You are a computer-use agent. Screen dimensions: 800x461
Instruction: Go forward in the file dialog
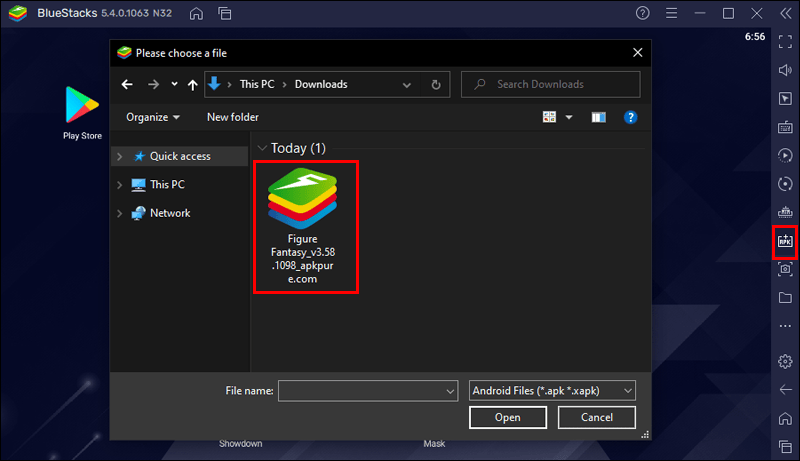153,84
